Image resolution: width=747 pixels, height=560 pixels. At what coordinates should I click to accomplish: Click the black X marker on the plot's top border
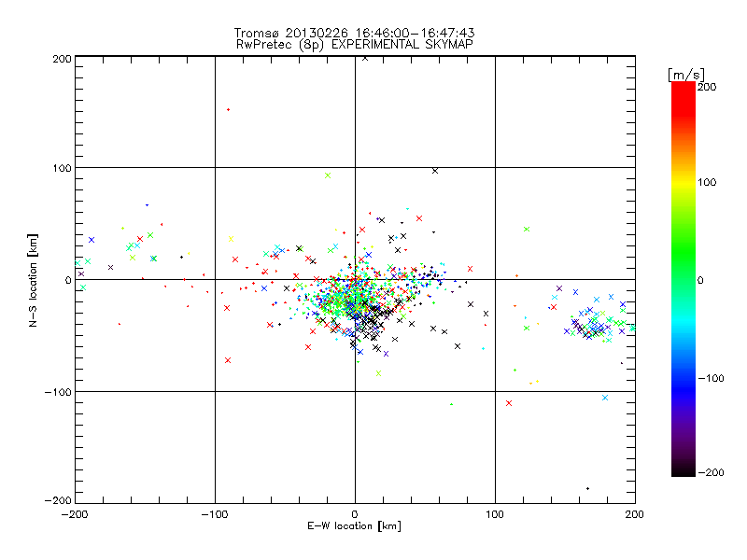click(365, 58)
